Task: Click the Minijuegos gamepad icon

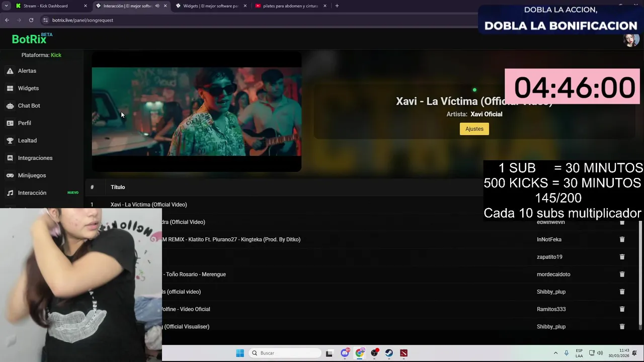Action: point(10,175)
